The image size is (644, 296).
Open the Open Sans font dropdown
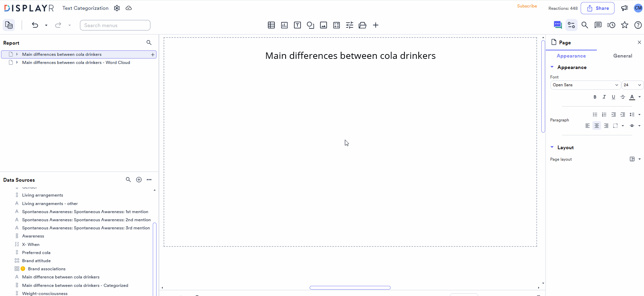click(585, 85)
